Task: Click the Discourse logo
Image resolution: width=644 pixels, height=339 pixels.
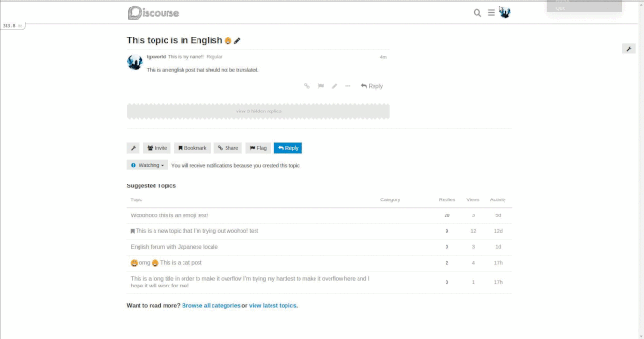Action: coord(154,13)
